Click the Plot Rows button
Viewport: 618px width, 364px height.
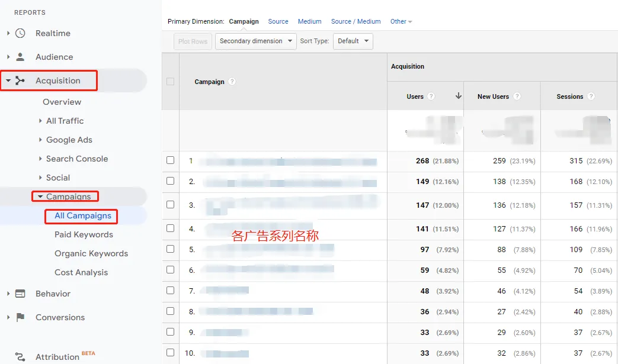point(193,41)
